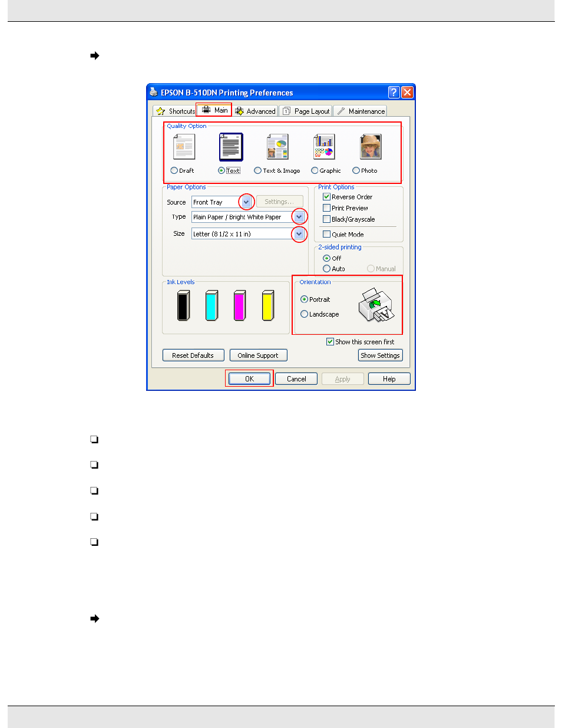Select the Photo radio button

356,170
